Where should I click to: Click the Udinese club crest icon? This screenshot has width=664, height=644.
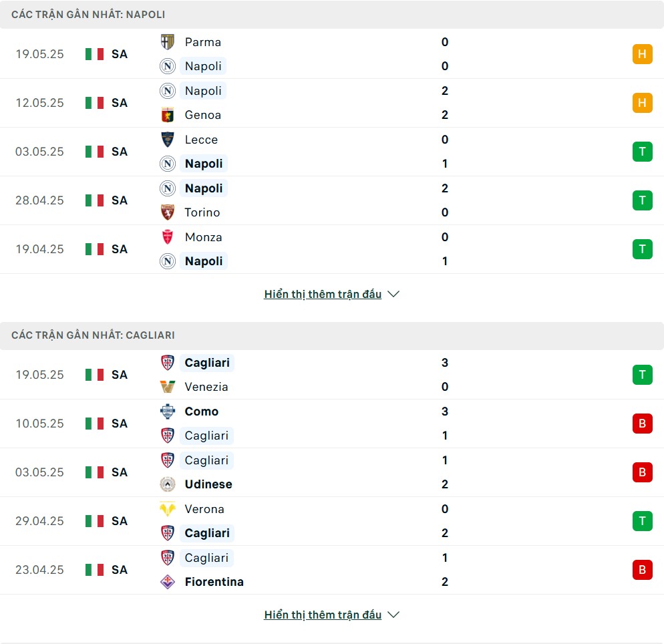coord(167,484)
